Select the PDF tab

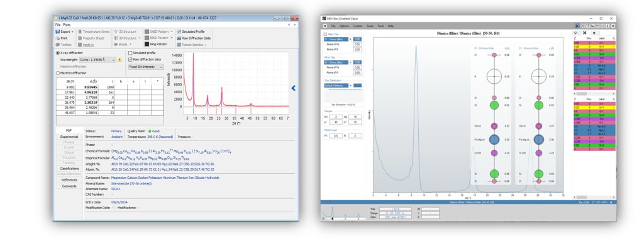click(x=69, y=131)
